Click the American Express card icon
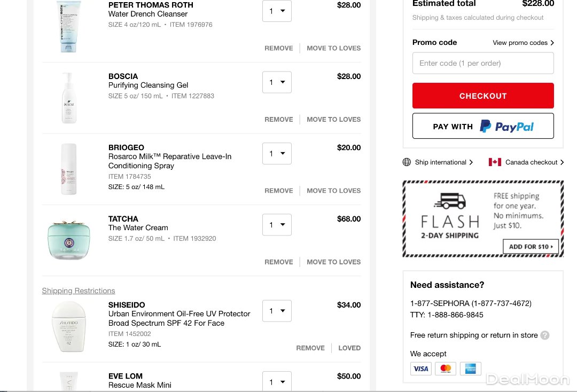The image size is (577, 392). (x=470, y=369)
